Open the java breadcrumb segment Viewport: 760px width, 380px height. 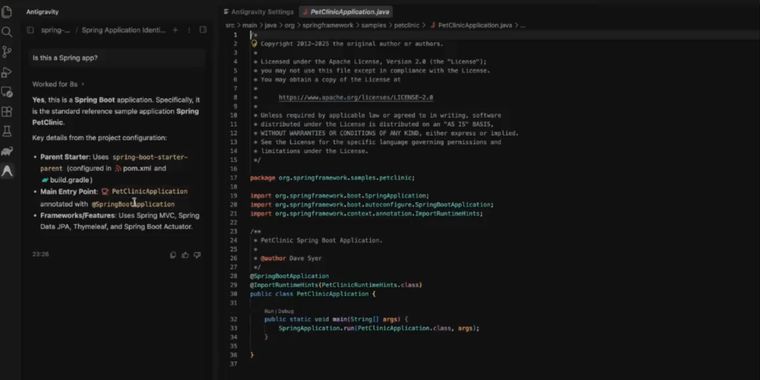[x=270, y=25]
